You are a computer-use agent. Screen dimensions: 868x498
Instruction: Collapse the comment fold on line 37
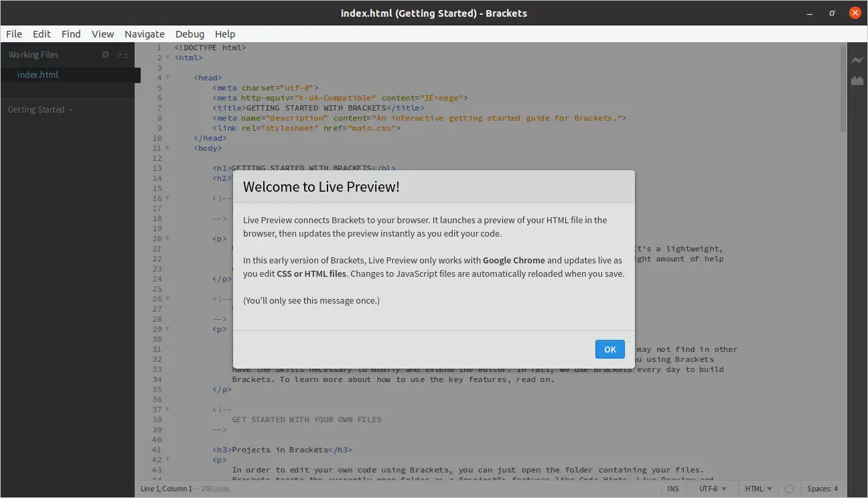167,410
